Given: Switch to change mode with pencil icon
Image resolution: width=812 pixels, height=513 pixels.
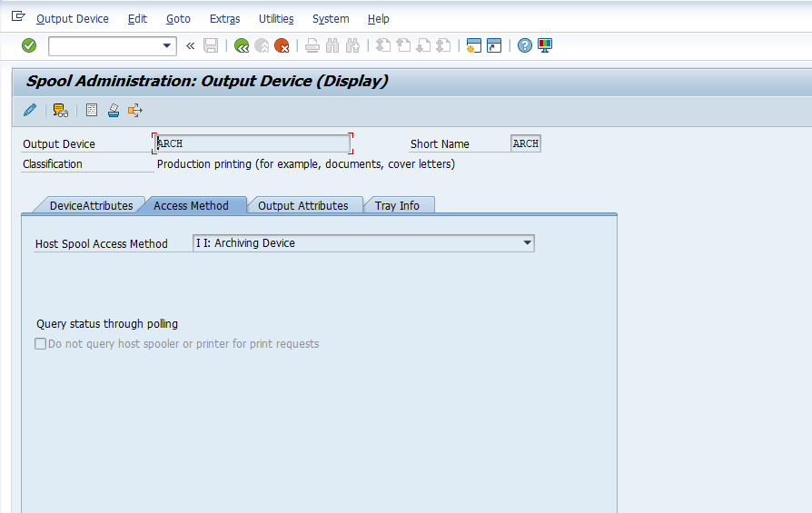Looking at the screenshot, I should pyautogui.click(x=30, y=110).
